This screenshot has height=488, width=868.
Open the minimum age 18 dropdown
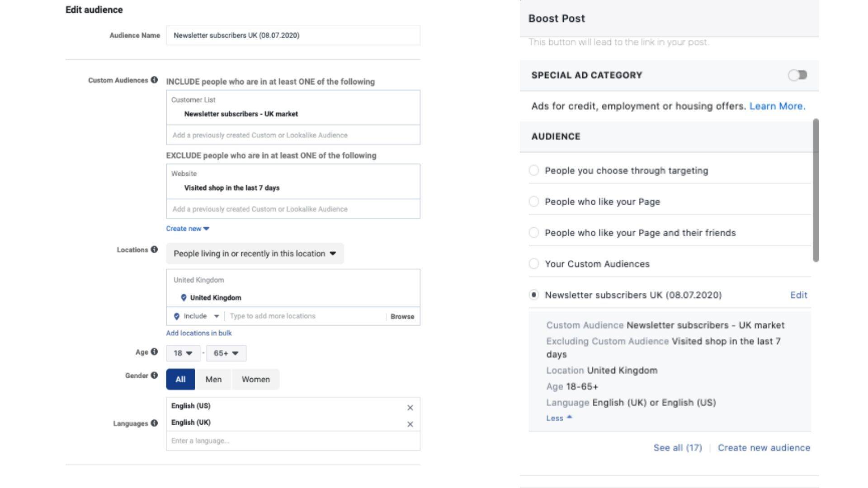(183, 353)
